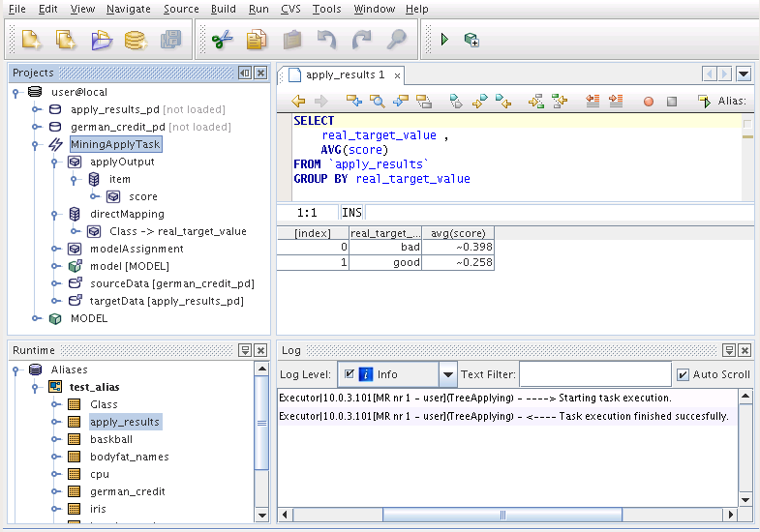760x532 pixels.
Task: Select german_credit in the Runtime tree
Action: coord(128,491)
